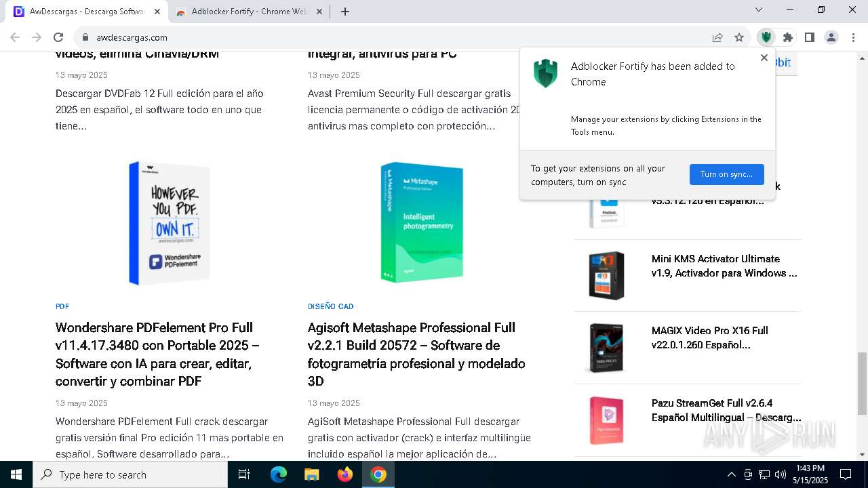Open the Wondershare PDFelement Pro Full article title

pyautogui.click(x=157, y=354)
